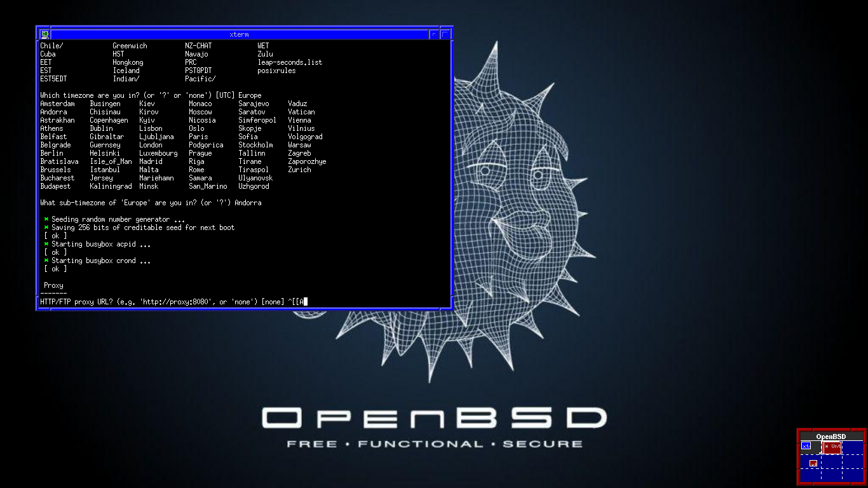
Task: Click 'Which timezone are you in?' prompt line
Action: point(151,95)
